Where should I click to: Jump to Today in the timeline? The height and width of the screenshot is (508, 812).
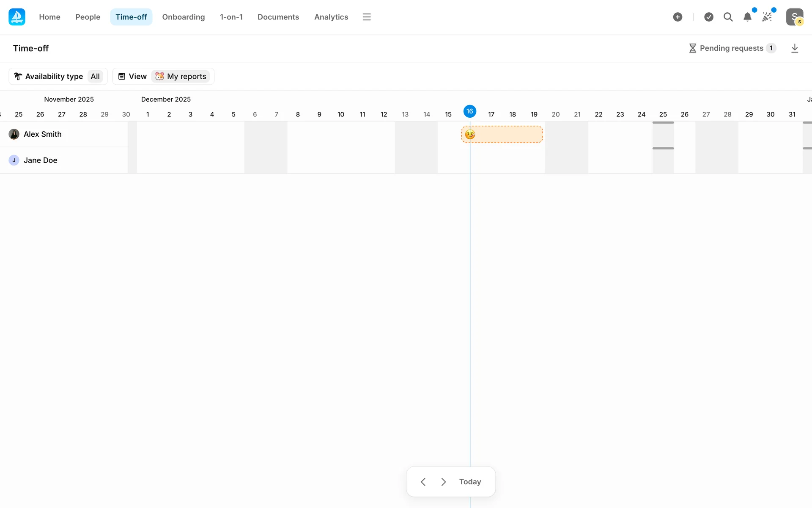point(470,482)
